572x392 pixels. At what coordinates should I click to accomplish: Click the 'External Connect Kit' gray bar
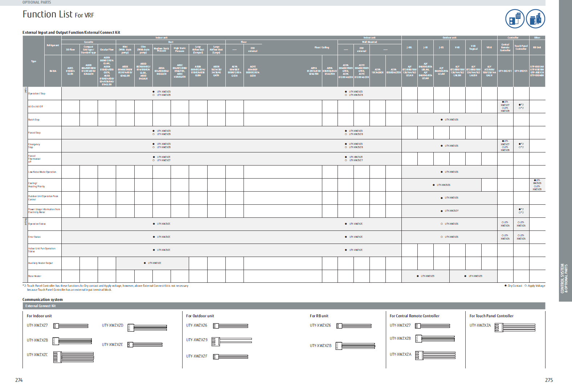point(284,306)
